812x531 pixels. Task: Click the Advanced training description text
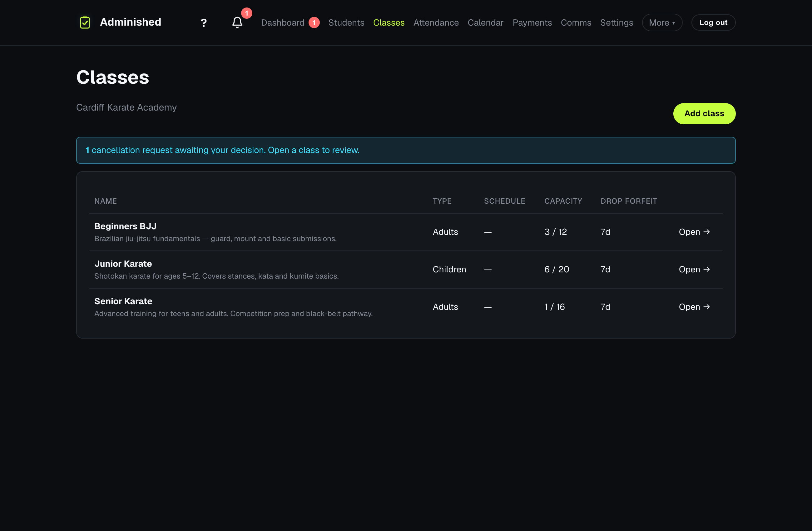(x=233, y=314)
